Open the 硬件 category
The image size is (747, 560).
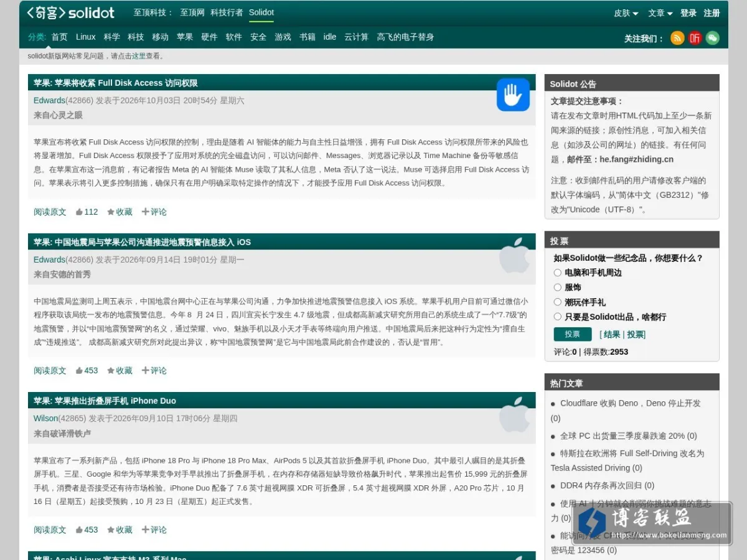(209, 37)
